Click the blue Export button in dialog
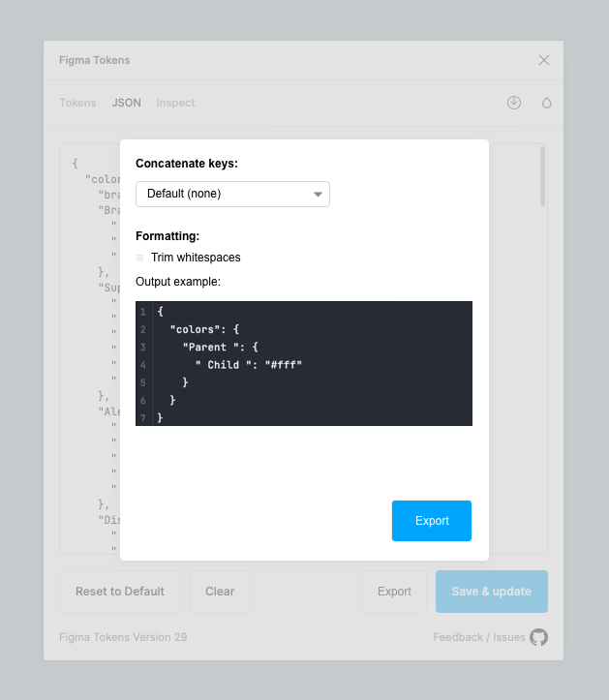This screenshot has height=700, width=609. point(431,521)
